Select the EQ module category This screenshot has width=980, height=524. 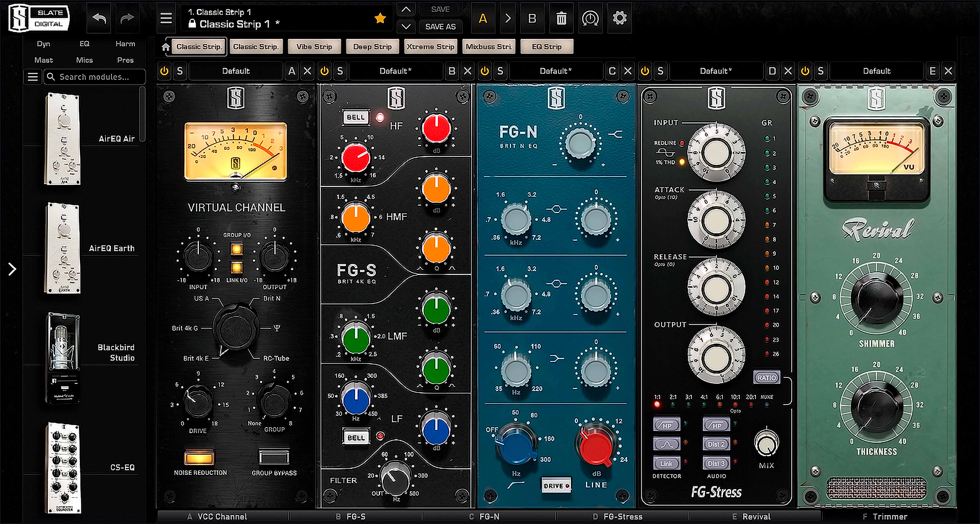click(x=84, y=44)
